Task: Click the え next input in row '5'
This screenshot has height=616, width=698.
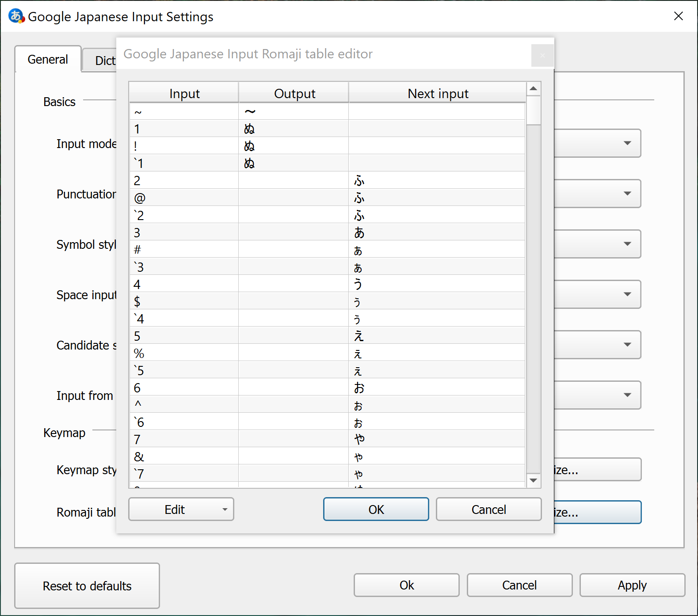Action: (437, 336)
